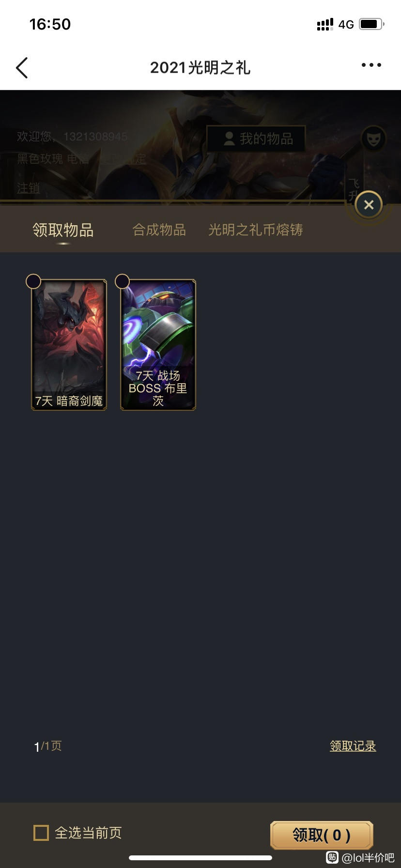
Task: Open the three-dot more options menu
Action: [371, 65]
